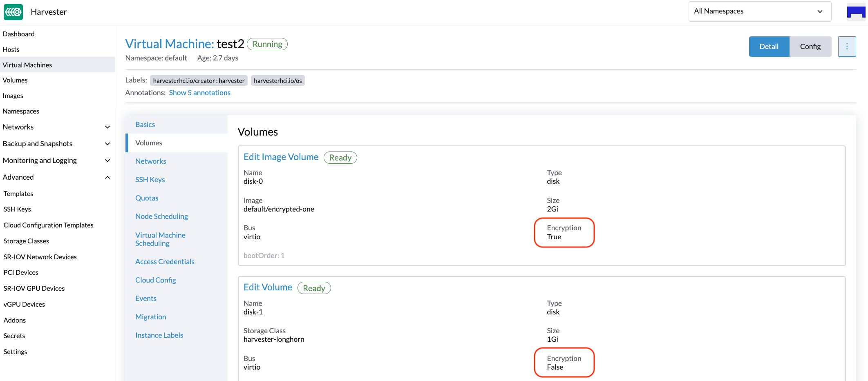Click the user avatar icon
The width and height of the screenshot is (868, 381).
[x=856, y=11]
